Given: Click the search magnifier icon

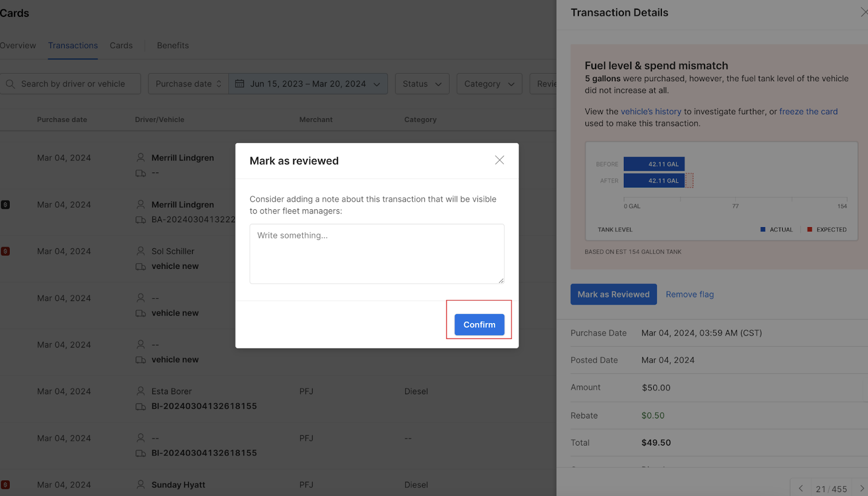Looking at the screenshot, I should (x=10, y=84).
